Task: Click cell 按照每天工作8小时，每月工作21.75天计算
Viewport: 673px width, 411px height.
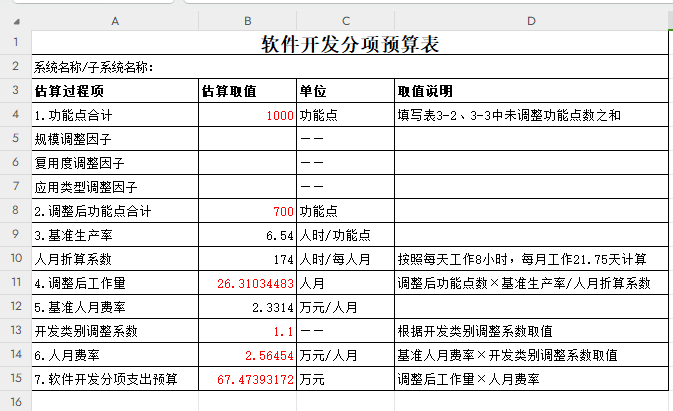Action: pos(531,259)
